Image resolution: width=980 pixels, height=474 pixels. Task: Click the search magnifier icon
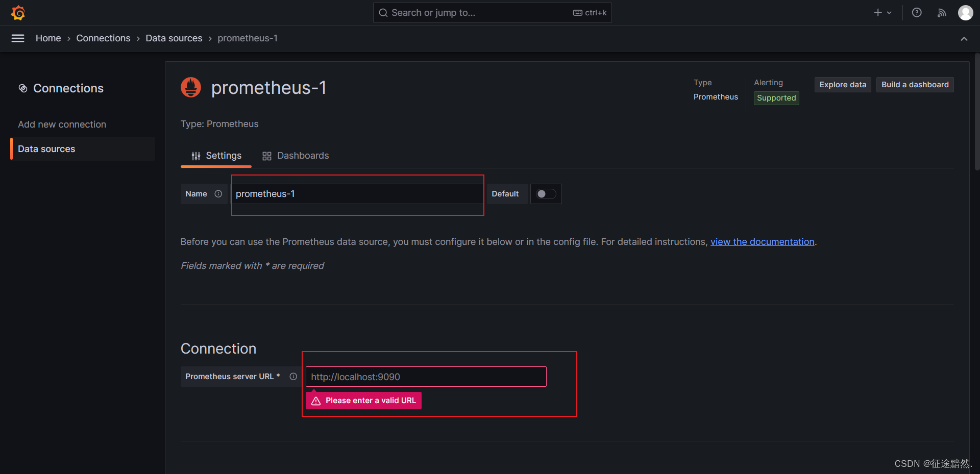tap(383, 13)
